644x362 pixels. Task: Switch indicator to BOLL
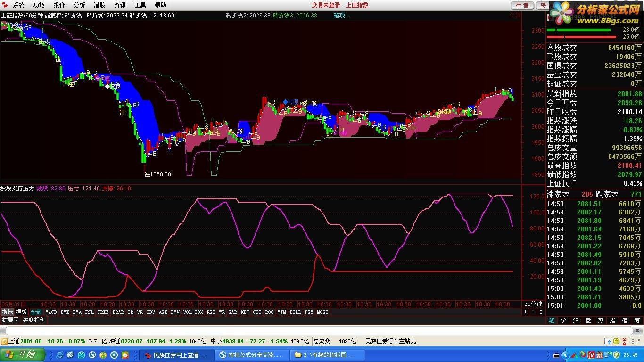(x=295, y=312)
